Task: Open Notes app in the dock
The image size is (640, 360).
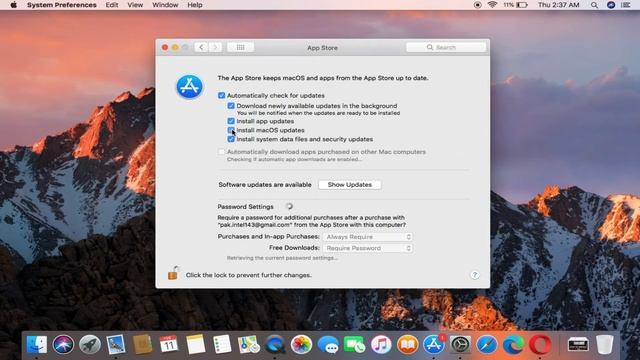Action: [x=196, y=344]
